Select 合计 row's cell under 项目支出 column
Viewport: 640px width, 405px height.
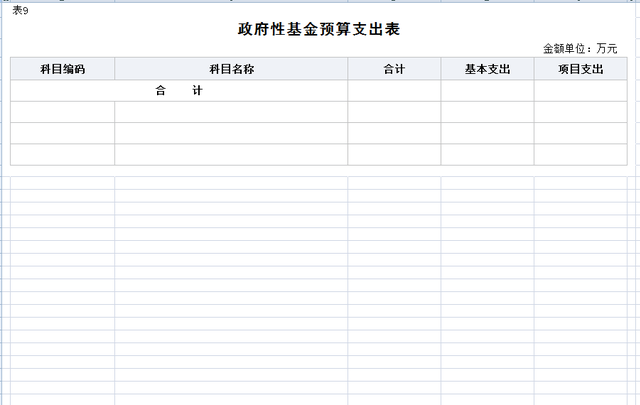pyautogui.click(x=581, y=91)
